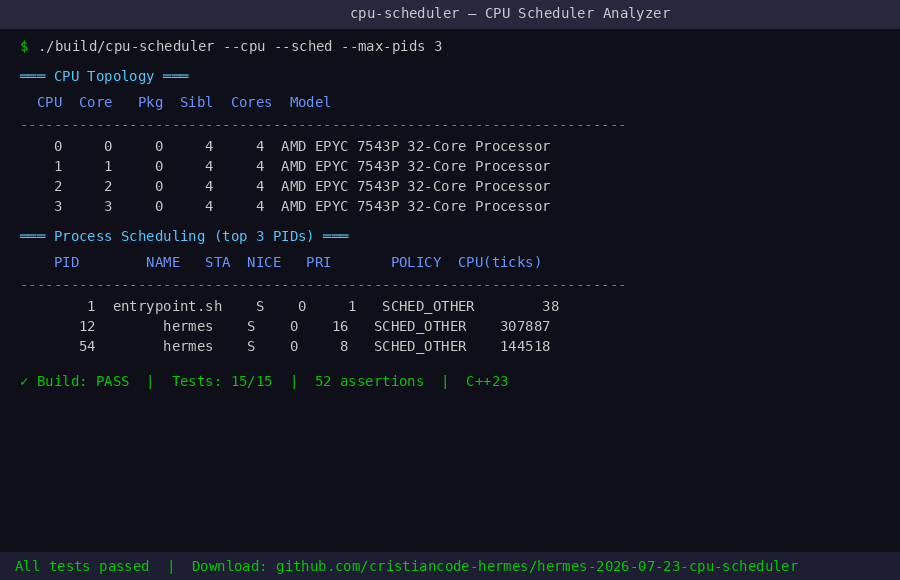
Task: Click the window title 'cpu-scheduler — CPU Scheduler Analyzer'
Action: pyautogui.click(x=510, y=13)
